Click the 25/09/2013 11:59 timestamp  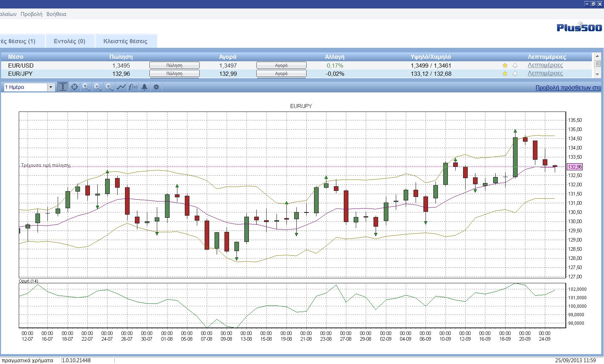click(x=575, y=360)
